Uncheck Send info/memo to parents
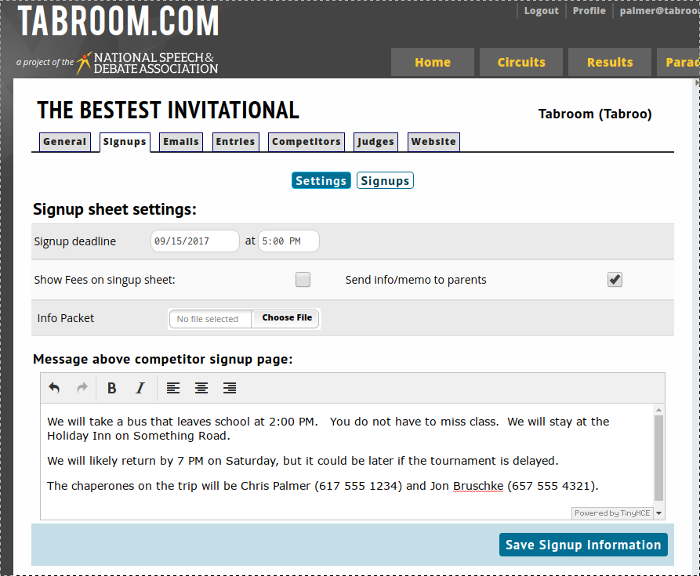 (x=615, y=280)
